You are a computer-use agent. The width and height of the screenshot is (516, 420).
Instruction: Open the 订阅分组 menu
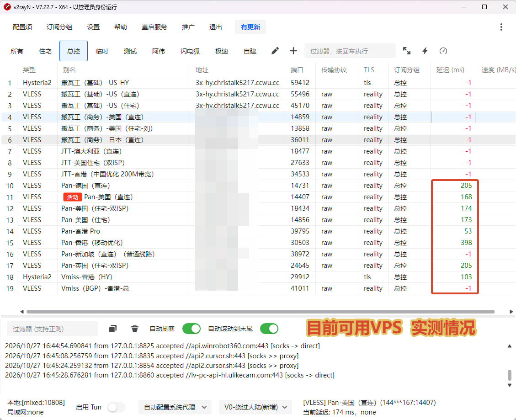[59, 27]
